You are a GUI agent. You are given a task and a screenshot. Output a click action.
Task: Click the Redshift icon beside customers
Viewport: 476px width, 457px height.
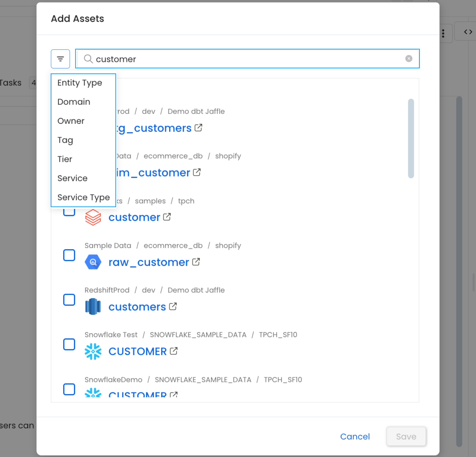click(x=93, y=306)
